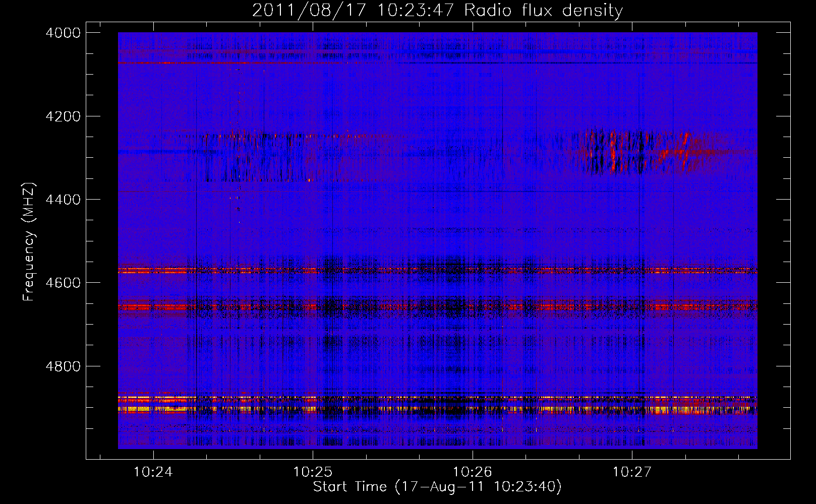Image resolution: width=816 pixels, height=504 pixels.
Task: Click the plot title "2011/08/17 10:23:47 Radio flux density"
Action: click(437, 11)
